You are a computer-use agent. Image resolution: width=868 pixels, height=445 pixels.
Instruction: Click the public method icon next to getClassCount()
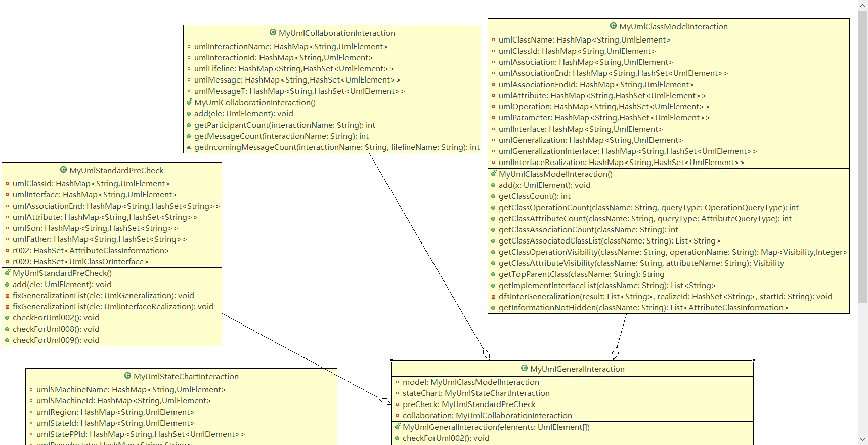(x=493, y=196)
